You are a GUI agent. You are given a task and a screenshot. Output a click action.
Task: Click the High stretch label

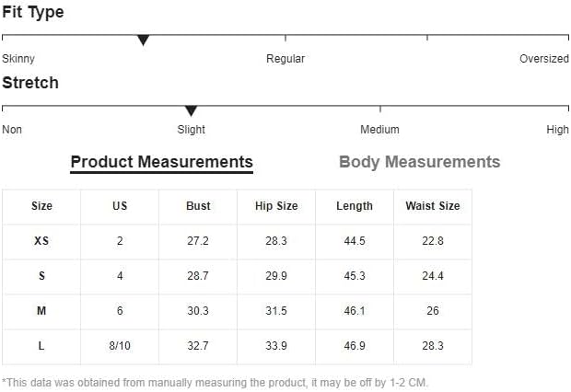tap(557, 130)
